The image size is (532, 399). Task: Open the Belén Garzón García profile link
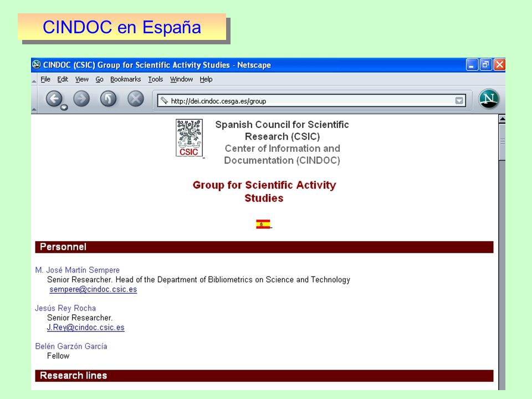click(71, 346)
